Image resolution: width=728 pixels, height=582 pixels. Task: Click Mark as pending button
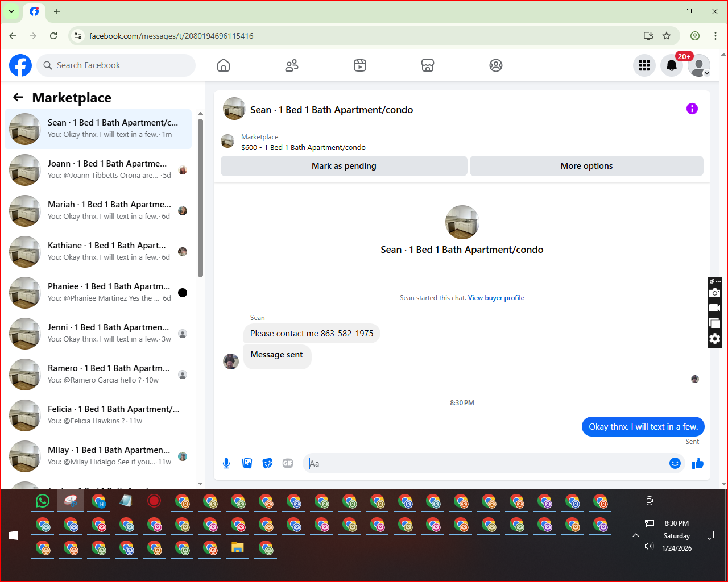(x=344, y=166)
